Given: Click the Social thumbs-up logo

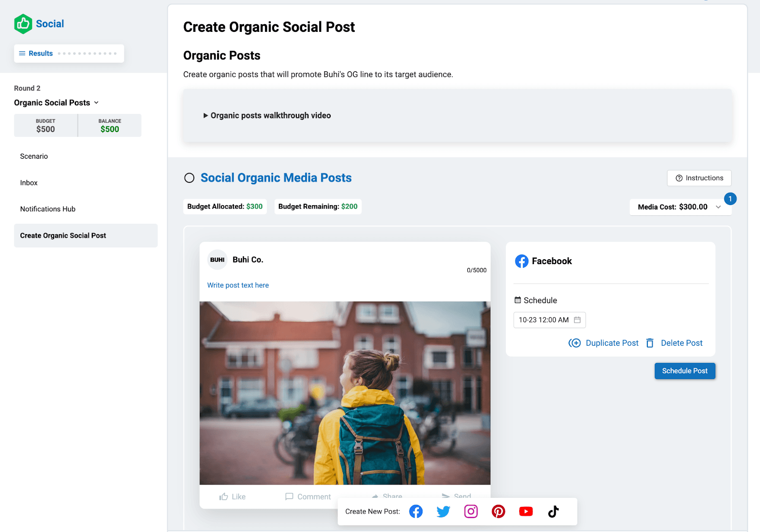Looking at the screenshot, I should click(23, 23).
